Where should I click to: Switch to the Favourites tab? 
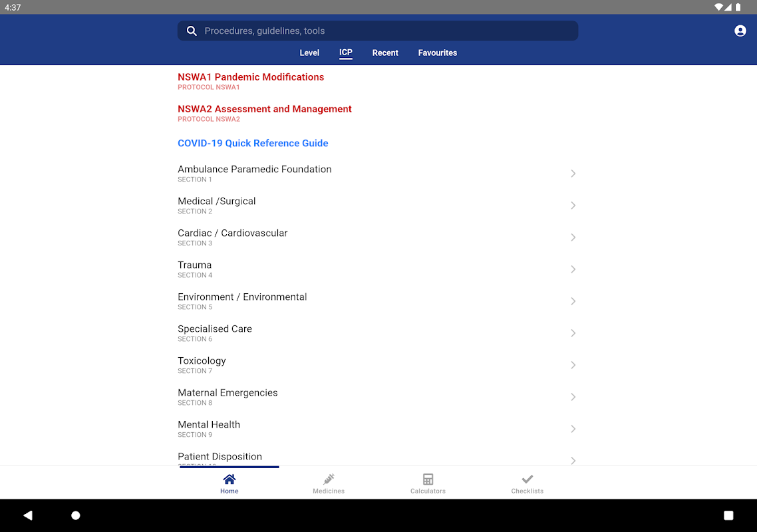point(438,53)
